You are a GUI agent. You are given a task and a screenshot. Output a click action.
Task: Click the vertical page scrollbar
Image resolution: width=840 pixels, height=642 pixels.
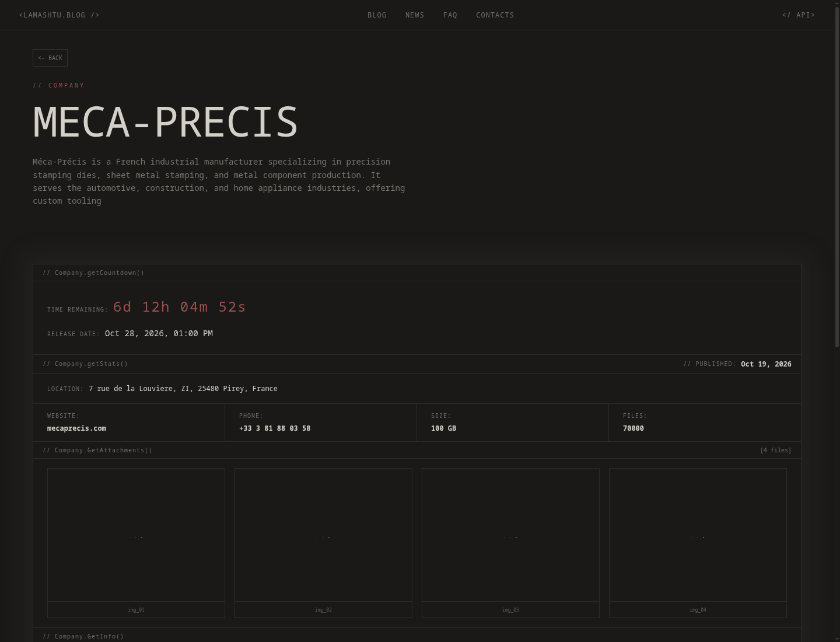tap(837, 321)
